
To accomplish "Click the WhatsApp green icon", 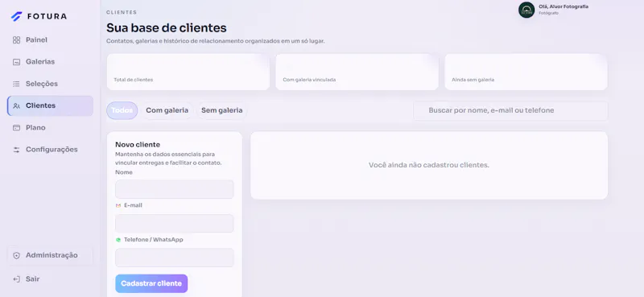I will pos(118,240).
